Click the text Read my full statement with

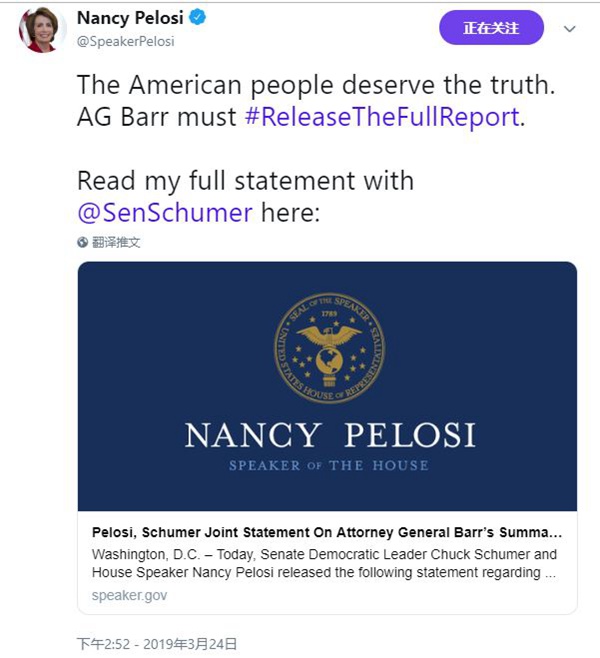coord(245,181)
